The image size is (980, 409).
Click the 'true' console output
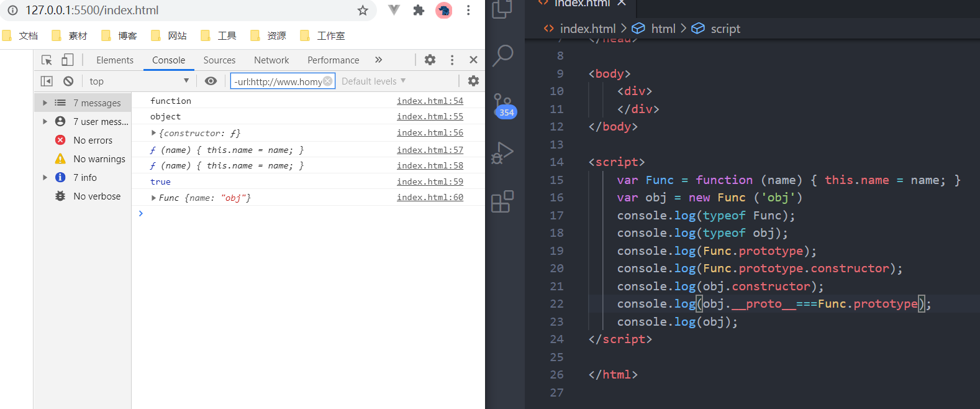[x=160, y=182]
